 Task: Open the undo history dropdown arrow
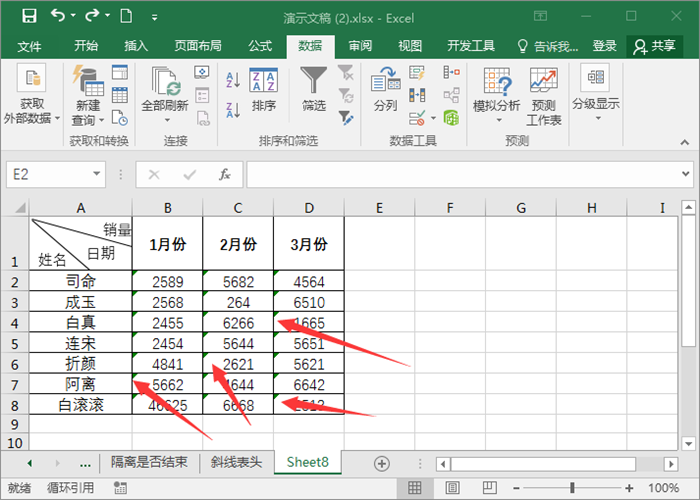73,16
